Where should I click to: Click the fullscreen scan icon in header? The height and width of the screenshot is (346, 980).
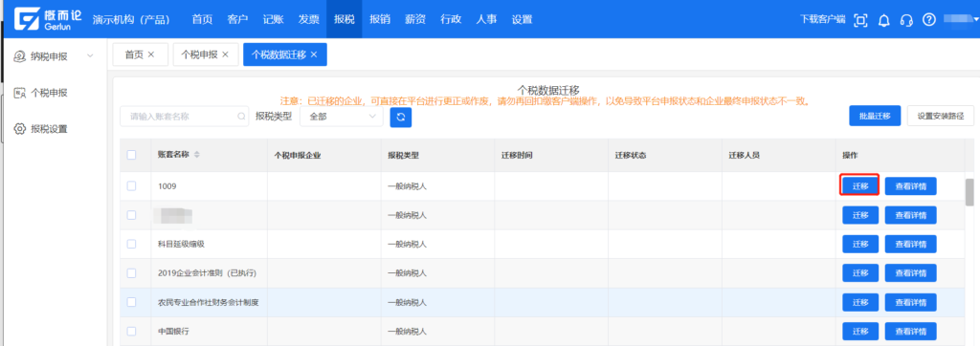coord(860,20)
